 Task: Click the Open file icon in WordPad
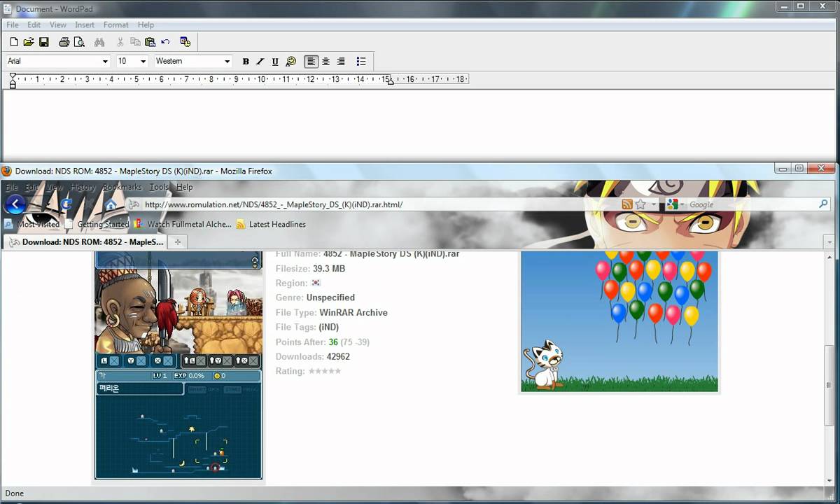click(x=29, y=42)
